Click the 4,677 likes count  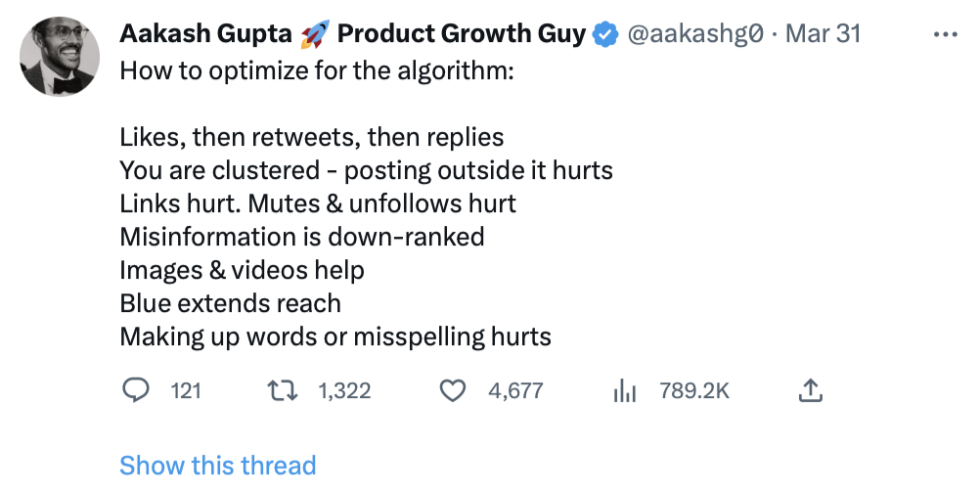click(515, 391)
